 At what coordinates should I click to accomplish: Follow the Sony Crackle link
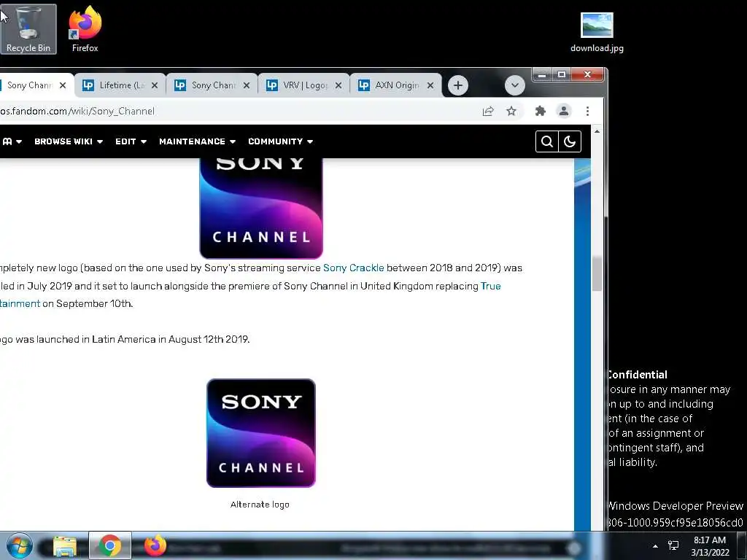pyautogui.click(x=354, y=268)
